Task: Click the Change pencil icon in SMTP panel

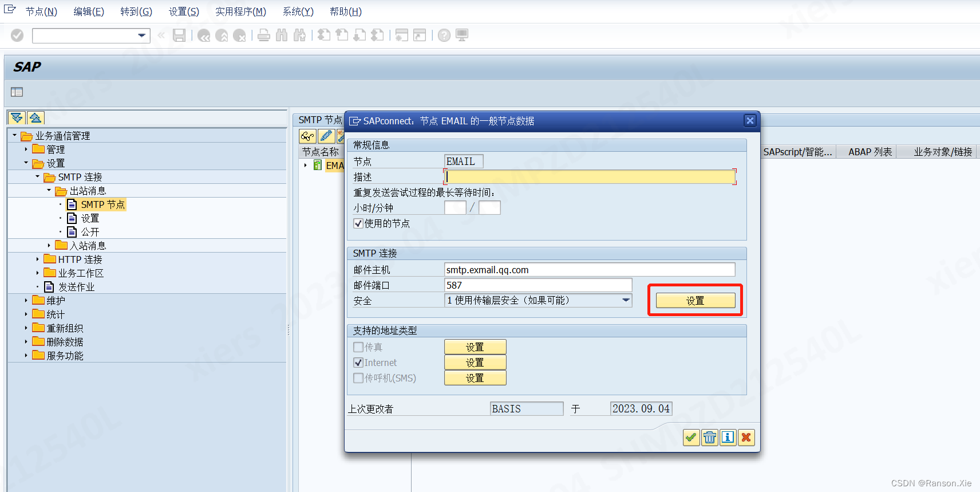Action: point(326,136)
